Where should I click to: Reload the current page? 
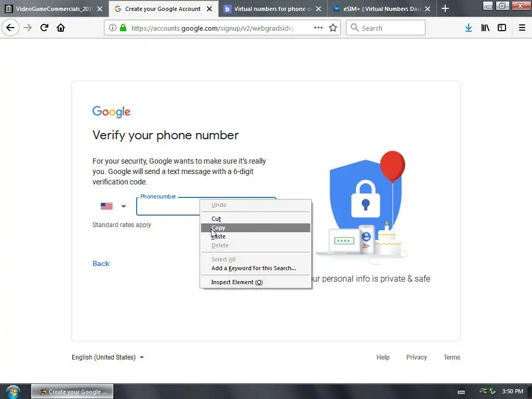point(44,28)
